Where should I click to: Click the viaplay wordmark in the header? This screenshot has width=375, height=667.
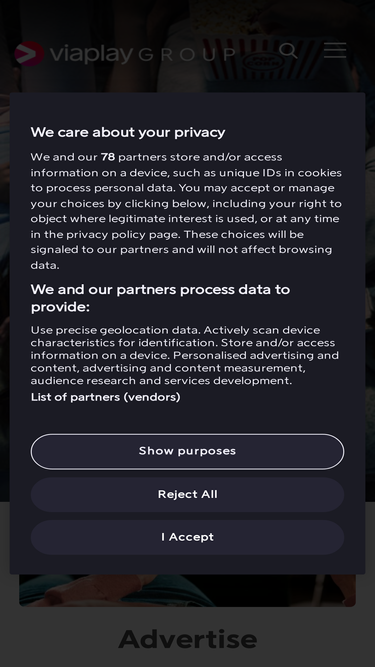click(91, 54)
